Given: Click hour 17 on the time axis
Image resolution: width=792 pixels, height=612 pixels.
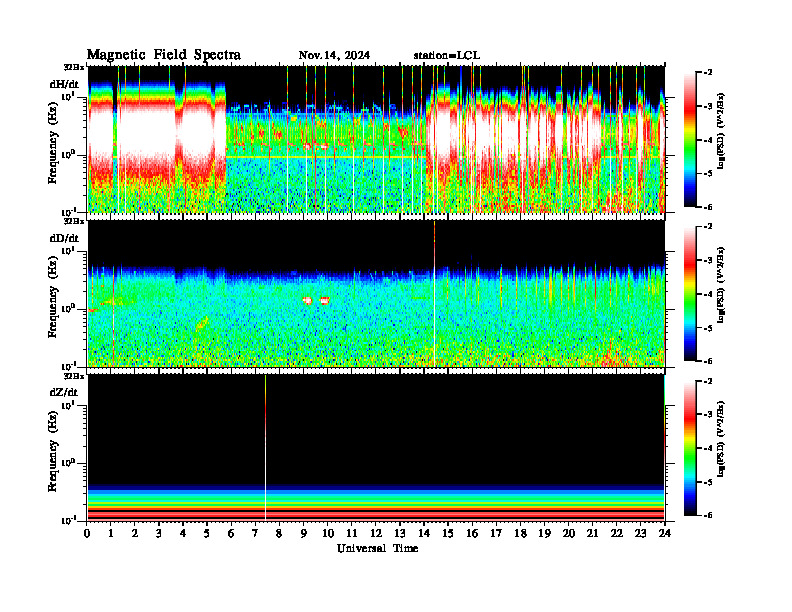Looking at the screenshot, I should point(496,533).
